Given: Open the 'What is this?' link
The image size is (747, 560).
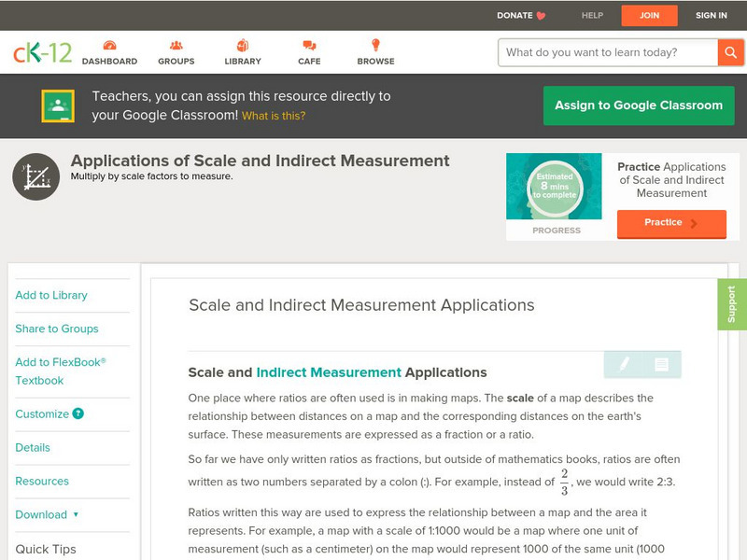Looking at the screenshot, I should [274, 116].
